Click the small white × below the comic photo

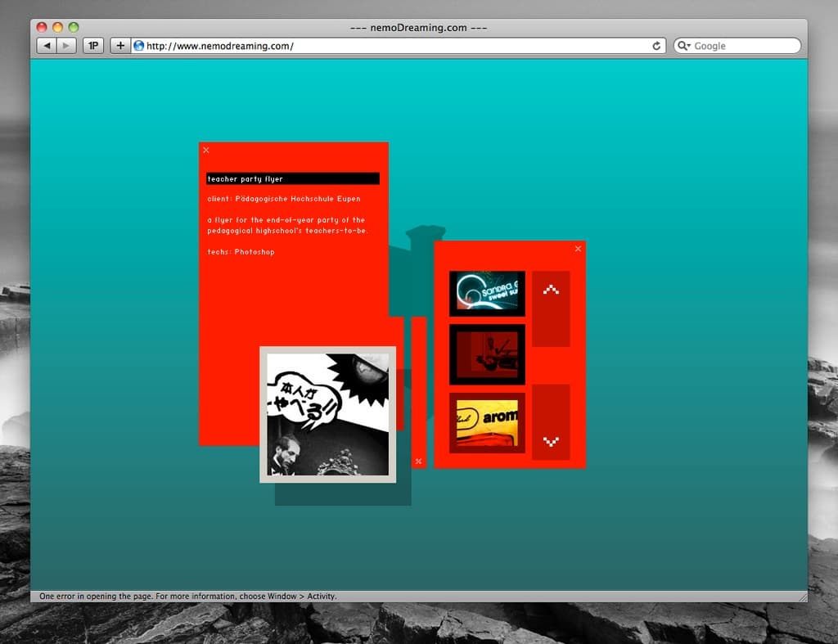(x=418, y=461)
